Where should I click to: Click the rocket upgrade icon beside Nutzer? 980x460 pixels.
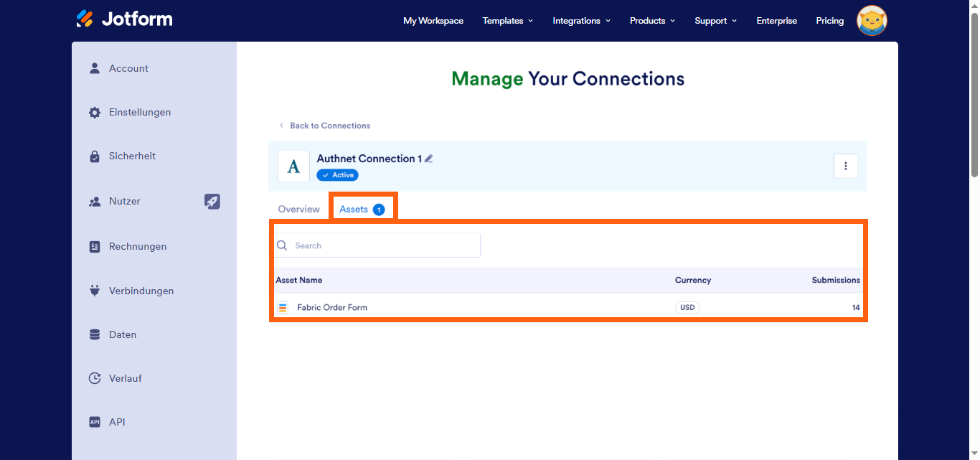pos(212,202)
